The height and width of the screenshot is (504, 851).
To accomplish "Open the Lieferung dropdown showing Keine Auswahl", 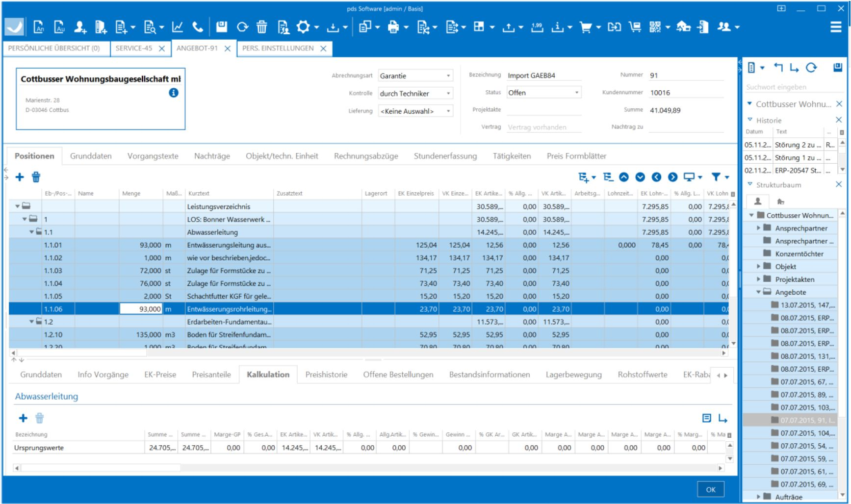I will [448, 111].
